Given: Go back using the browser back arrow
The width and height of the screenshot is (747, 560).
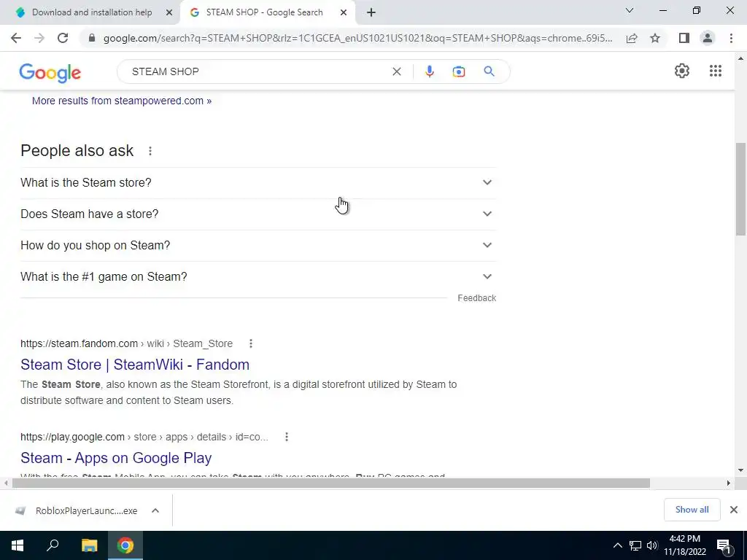Looking at the screenshot, I should (16, 38).
